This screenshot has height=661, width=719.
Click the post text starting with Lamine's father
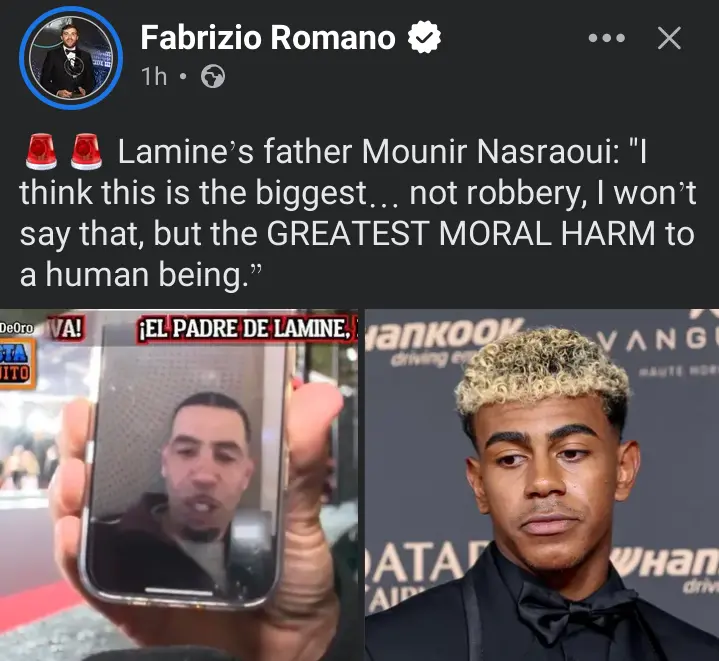(358, 212)
